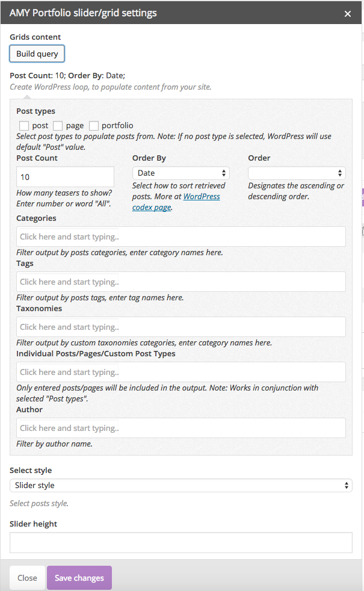Viewport: 364px width, 591px height.
Task: Tick the page post type checkbox
Action: [58, 126]
